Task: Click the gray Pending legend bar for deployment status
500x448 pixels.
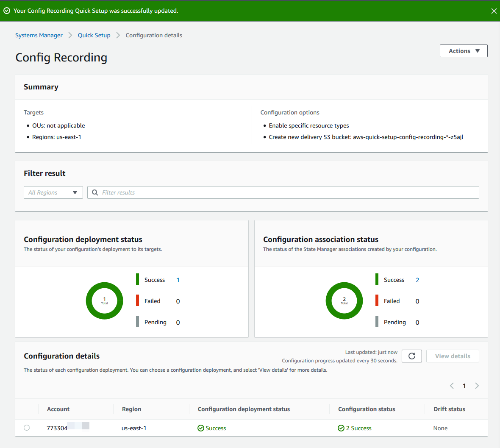Action: 137,321
